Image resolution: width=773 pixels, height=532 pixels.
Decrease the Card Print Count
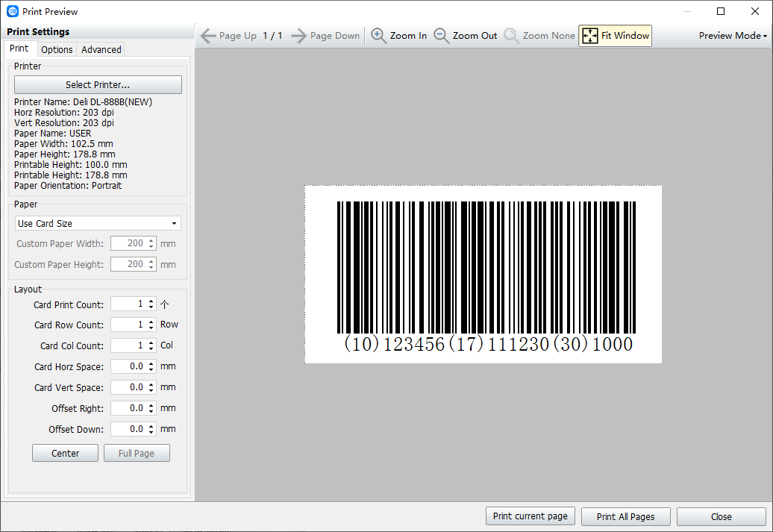pyautogui.click(x=151, y=307)
